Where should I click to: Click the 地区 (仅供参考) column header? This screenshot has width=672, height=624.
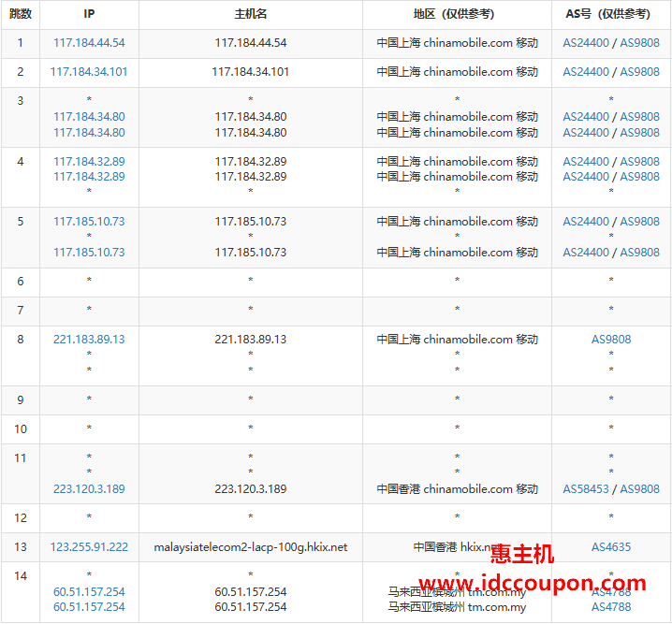point(457,14)
